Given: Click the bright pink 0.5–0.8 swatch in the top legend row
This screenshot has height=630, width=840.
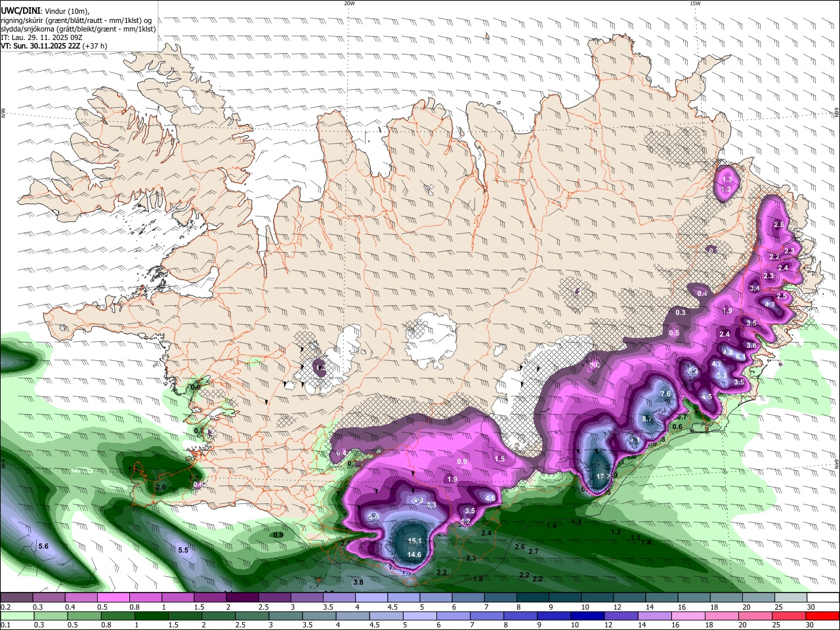Looking at the screenshot, I should [x=113, y=598].
